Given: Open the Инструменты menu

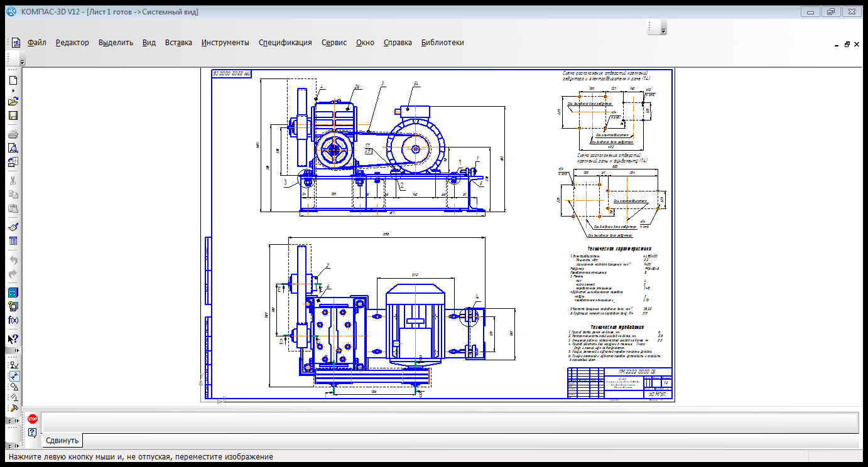Looking at the screenshot, I should tap(225, 43).
